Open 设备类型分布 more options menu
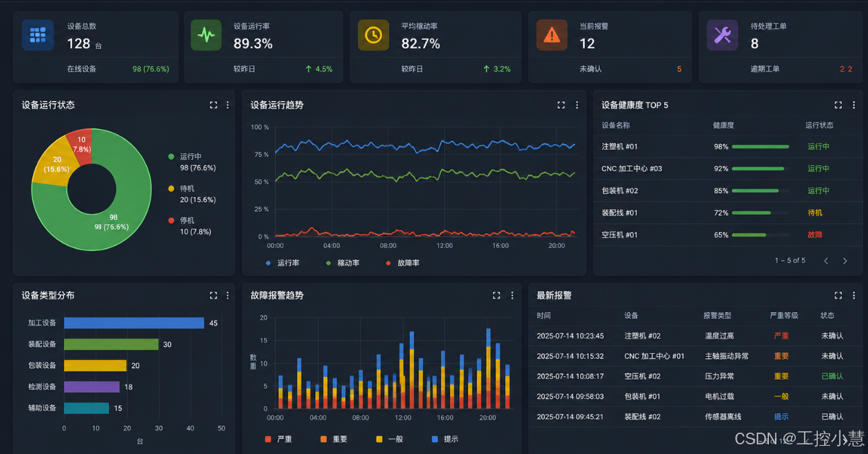 click(227, 295)
